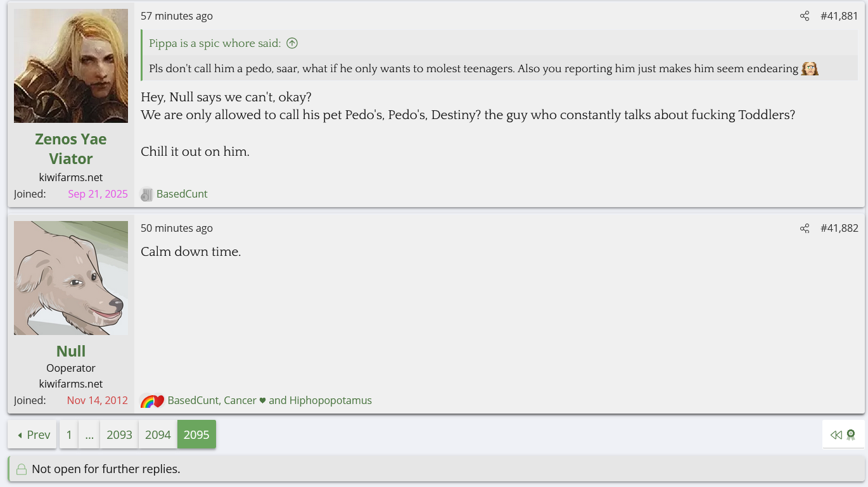Image resolution: width=868 pixels, height=487 pixels.
Task: Click the Hiphopopotamus reactor link
Action: coord(330,400)
